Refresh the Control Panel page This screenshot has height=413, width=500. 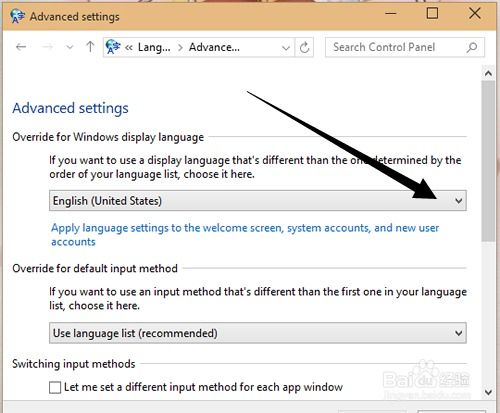[304, 48]
